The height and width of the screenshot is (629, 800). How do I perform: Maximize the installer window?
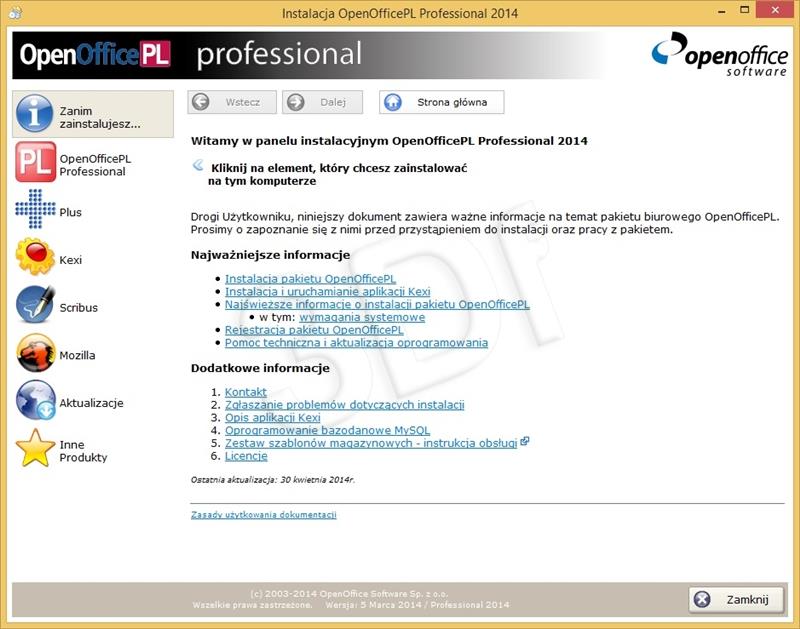click(x=744, y=10)
